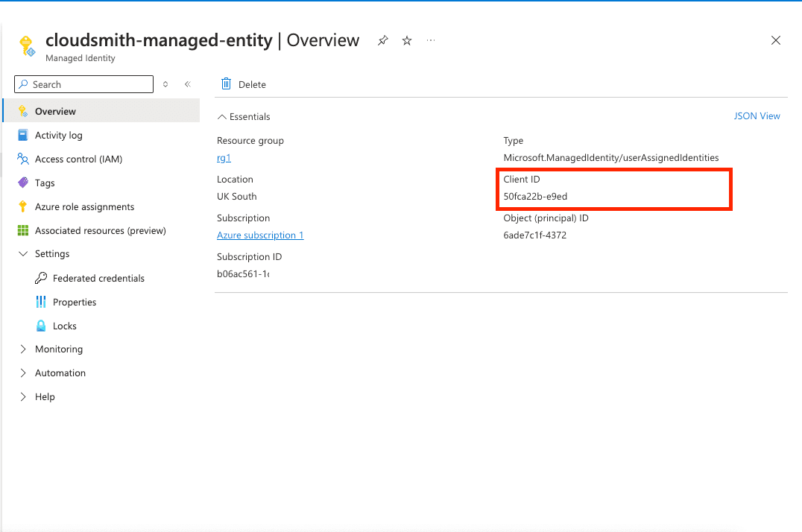Open JSON View
The height and width of the screenshot is (532, 802).
[757, 116]
